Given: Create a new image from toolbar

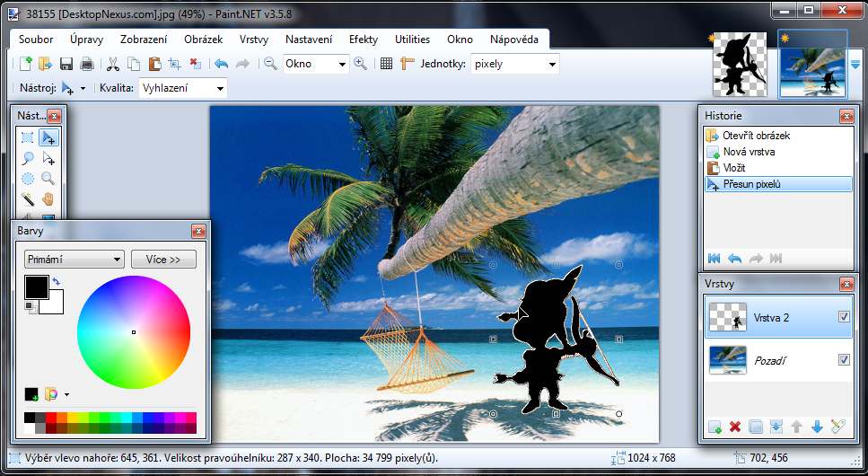Looking at the screenshot, I should click(25, 64).
